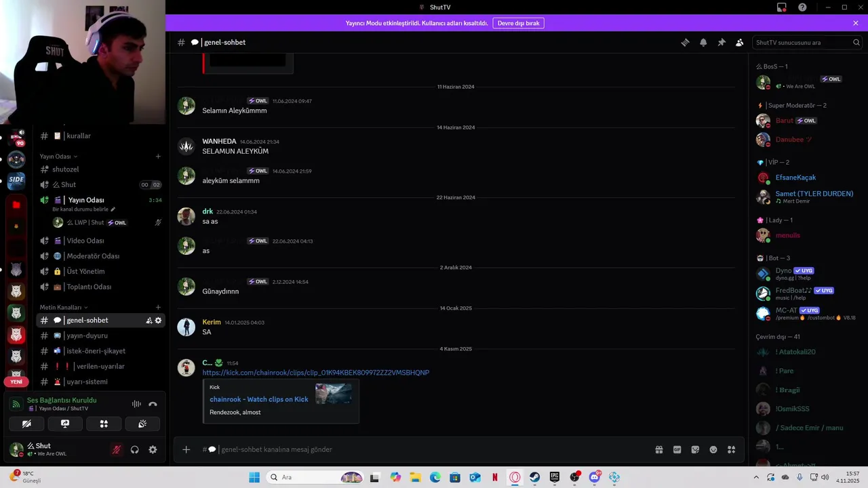
Task: Toggle deafen headphones icon
Action: pyautogui.click(x=135, y=449)
